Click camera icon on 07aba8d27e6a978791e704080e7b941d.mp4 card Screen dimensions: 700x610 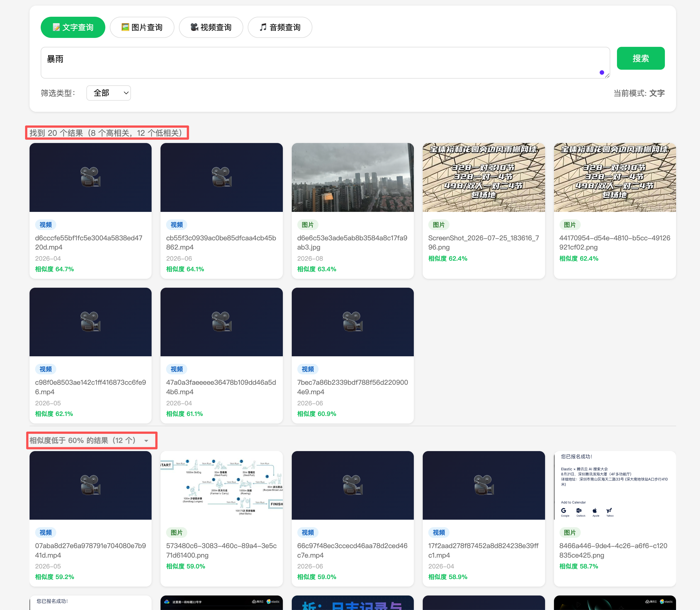(91, 485)
